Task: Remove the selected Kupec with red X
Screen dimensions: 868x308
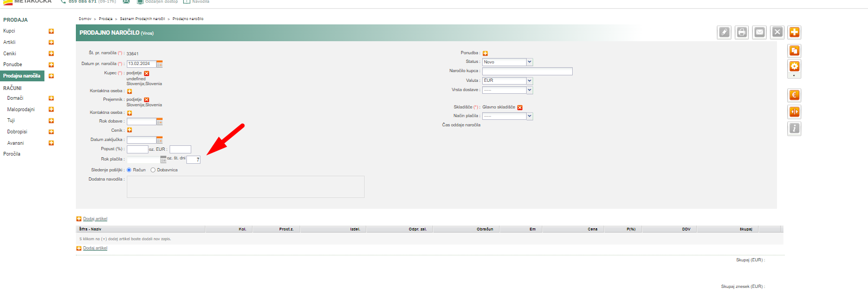Action: (x=146, y=73)
